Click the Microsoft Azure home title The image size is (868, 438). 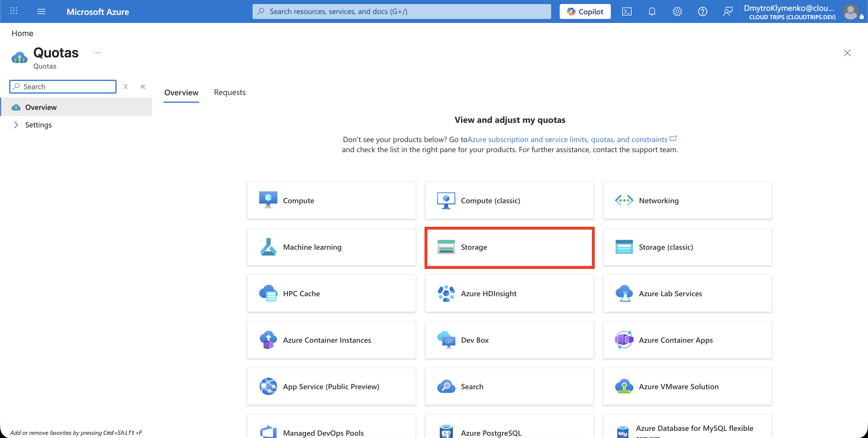pos(98,12)
